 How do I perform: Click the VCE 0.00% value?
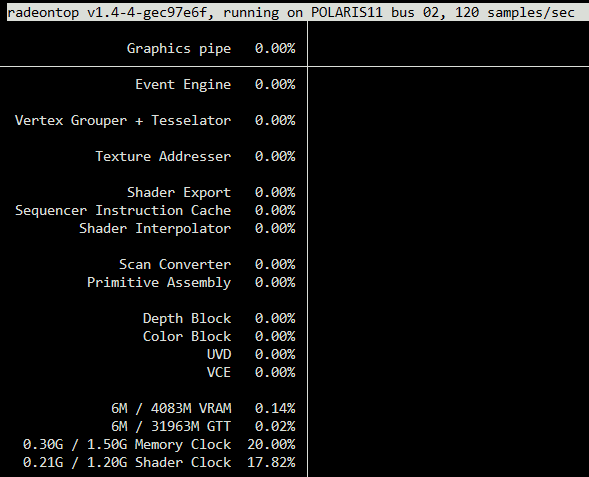[275, 372]
